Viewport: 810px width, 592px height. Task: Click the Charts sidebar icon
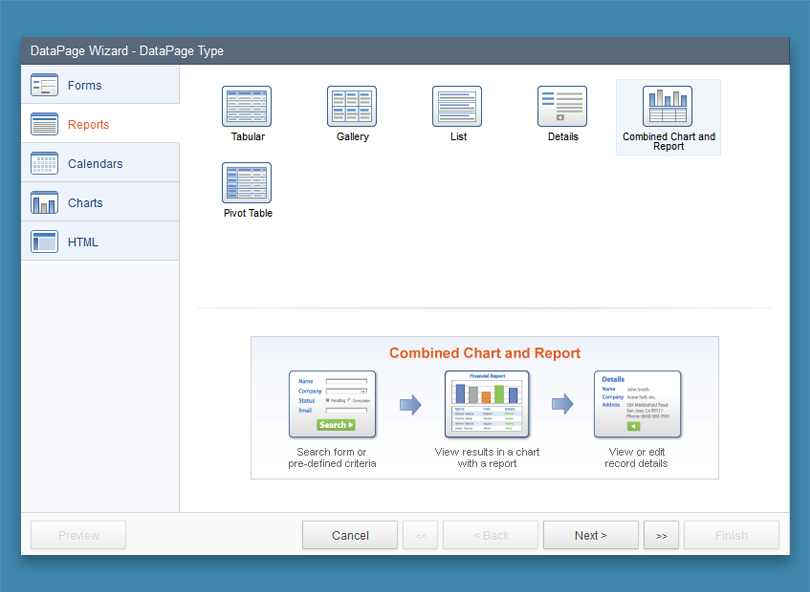(45, 202)
